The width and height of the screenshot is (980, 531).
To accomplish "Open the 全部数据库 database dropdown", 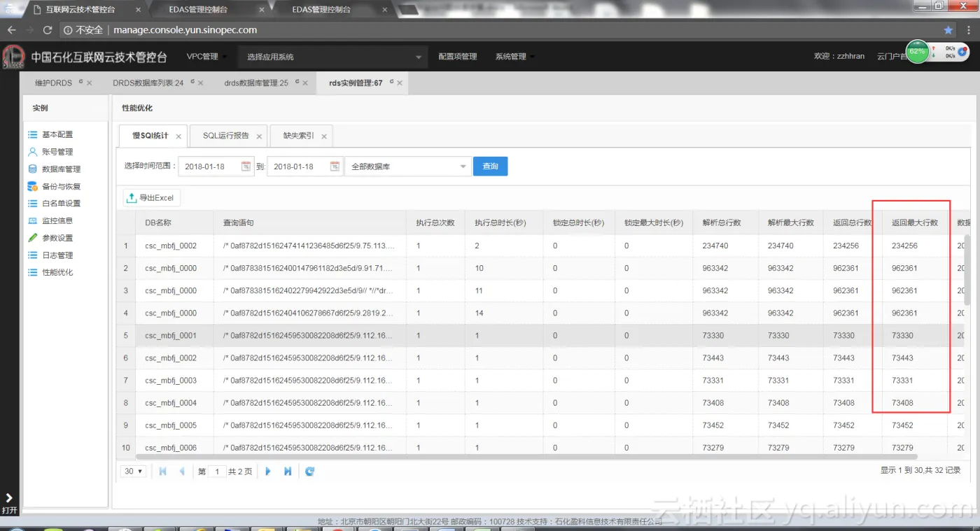I will coord(407,167).
